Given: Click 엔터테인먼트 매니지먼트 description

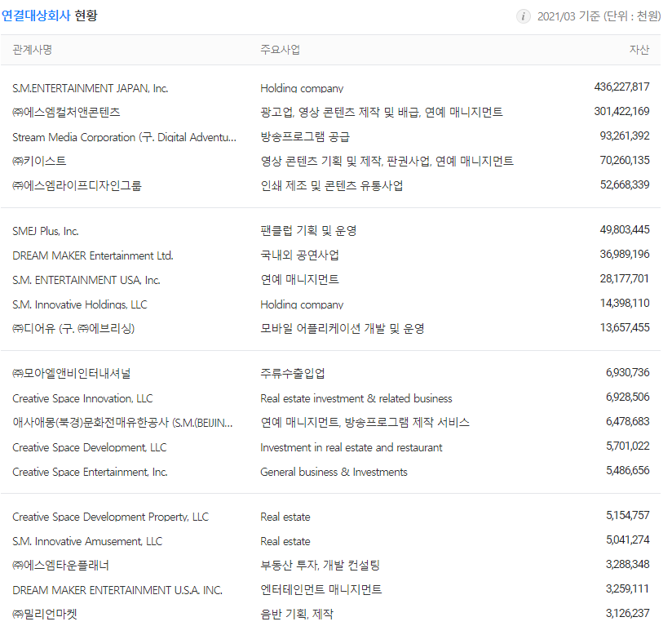Looking at the screenshot, I should [321, 589].
